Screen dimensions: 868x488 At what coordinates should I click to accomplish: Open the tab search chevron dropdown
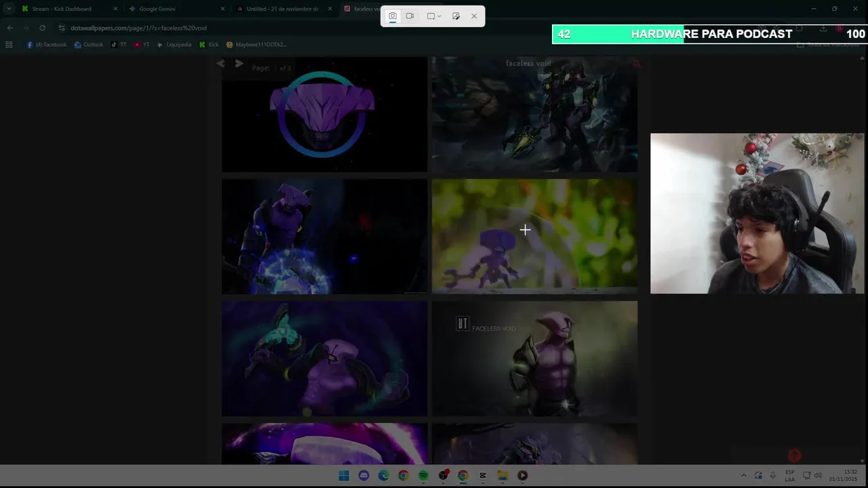pyautogui.click(x=9, y=9)
